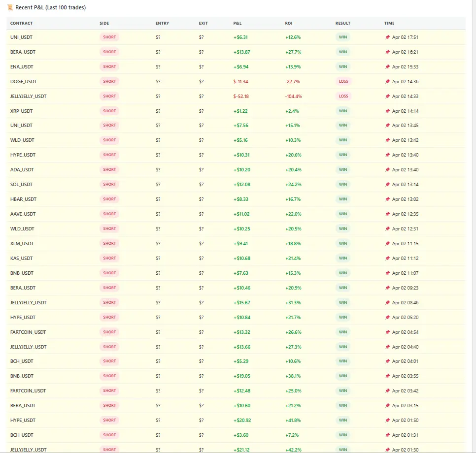This screenshot has width=476, height=453.
Task: Click the pin icon for Apr 02 09:23
Action: (x=387, y=288)
